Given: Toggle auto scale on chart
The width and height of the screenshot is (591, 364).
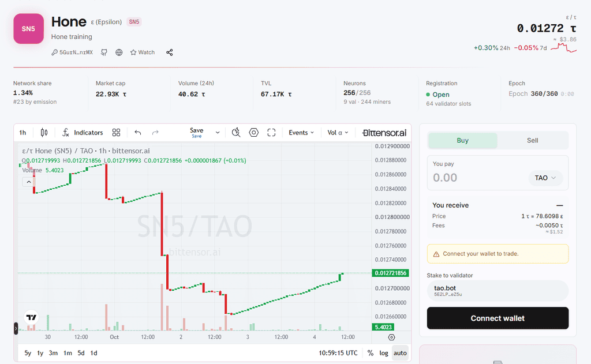Looking at the screenshot, I should point(400,353).
